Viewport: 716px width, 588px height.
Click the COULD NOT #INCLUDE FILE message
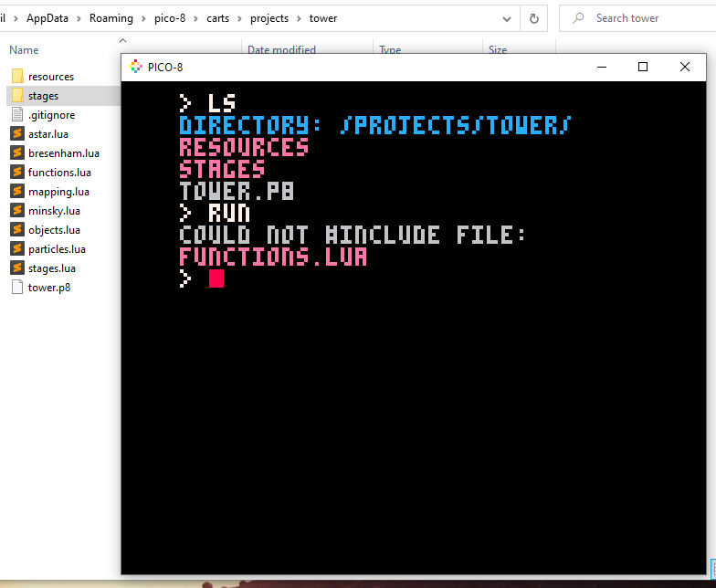click(353, 235)
